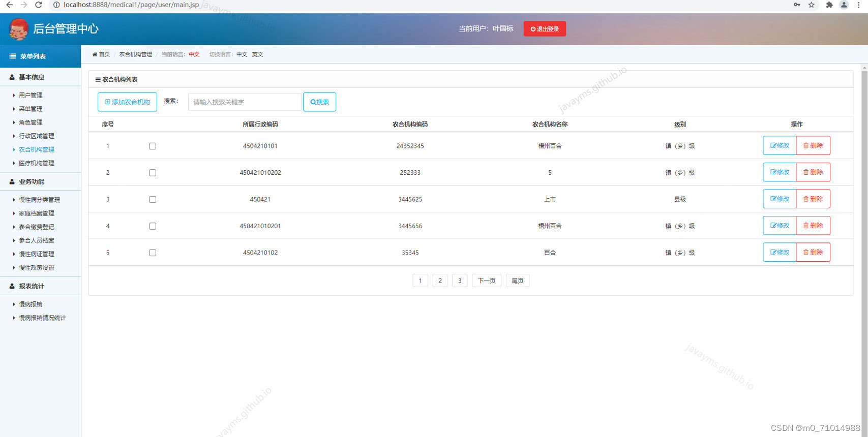The width and height of the screenshot is (868, 437).
Task: Open 慢性病证管理 in sidebar
Action: [37, 254]
